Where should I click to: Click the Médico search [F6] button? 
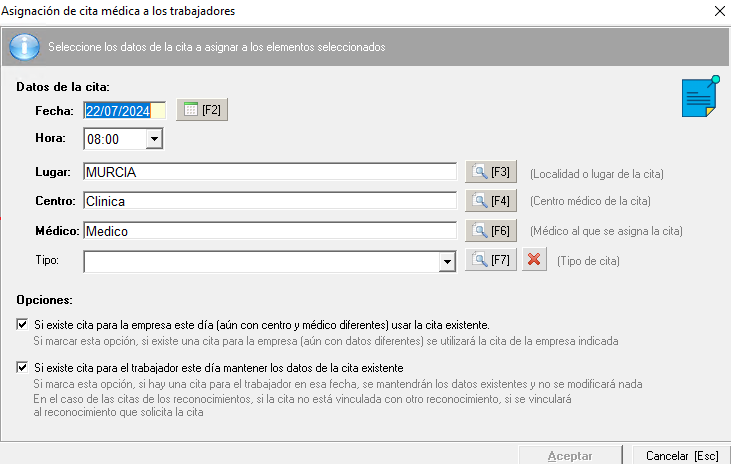click(x=491, y=230)
